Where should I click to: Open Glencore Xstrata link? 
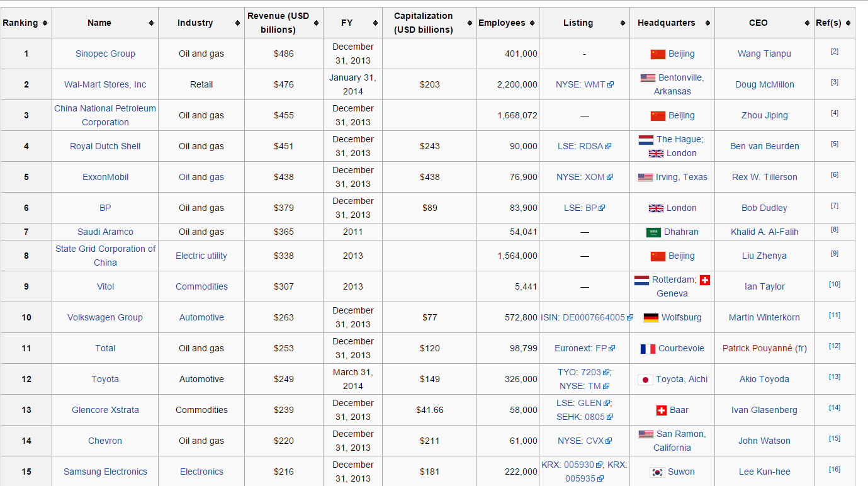coord(105,410)
